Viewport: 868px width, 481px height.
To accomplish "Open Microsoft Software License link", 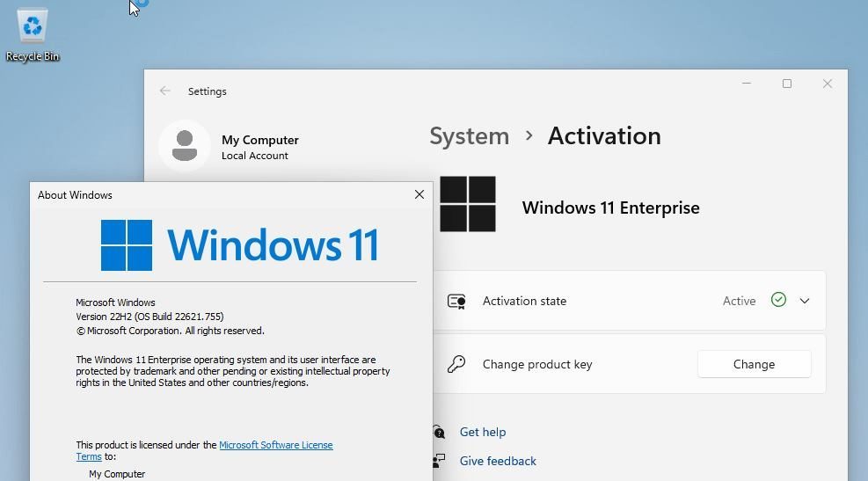I will 275,445.
